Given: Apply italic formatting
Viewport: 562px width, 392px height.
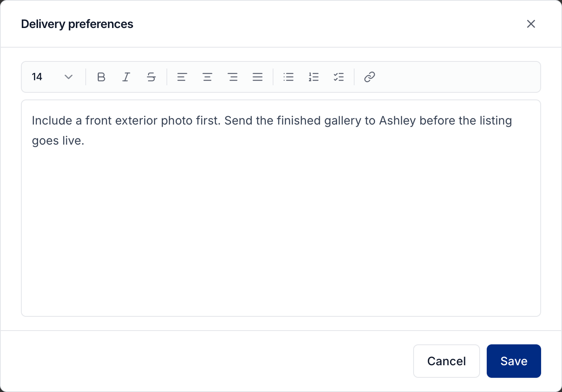Looking at the screenshot, I should pos(126,77).
